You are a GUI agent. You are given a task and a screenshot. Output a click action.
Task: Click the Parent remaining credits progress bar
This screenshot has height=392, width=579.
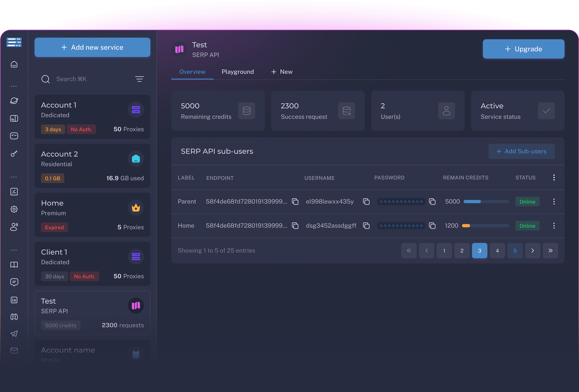point(486,201)
